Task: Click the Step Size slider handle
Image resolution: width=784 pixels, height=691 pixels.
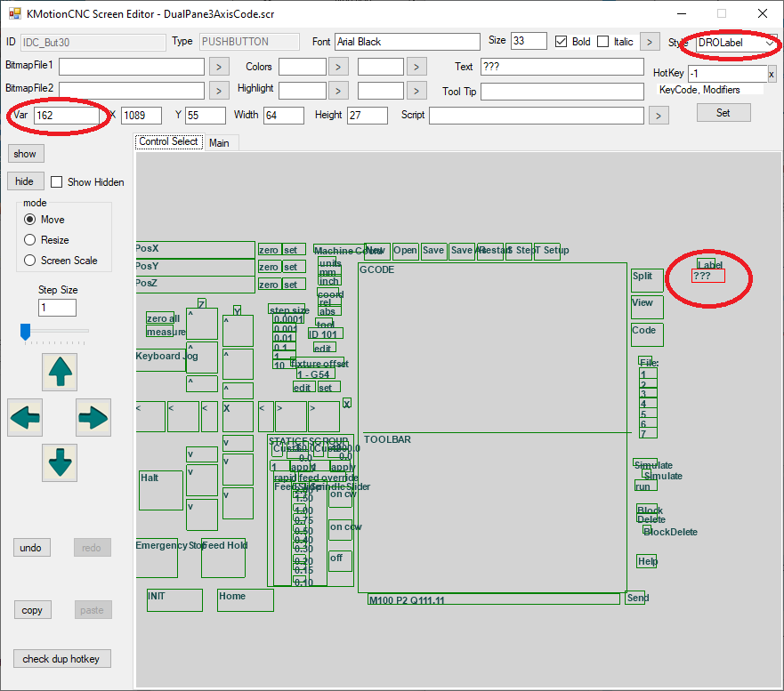Action: click(x=25, y=332)
